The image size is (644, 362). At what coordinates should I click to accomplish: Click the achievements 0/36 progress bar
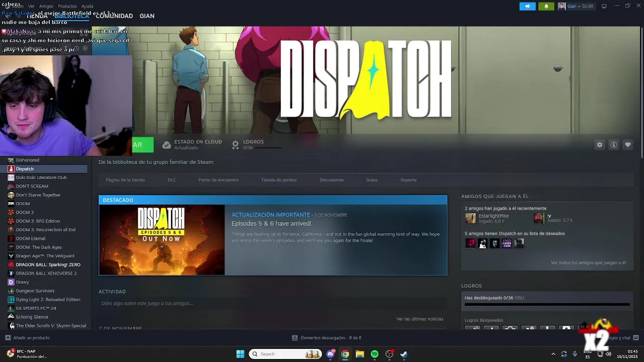[x=547, y=304]
